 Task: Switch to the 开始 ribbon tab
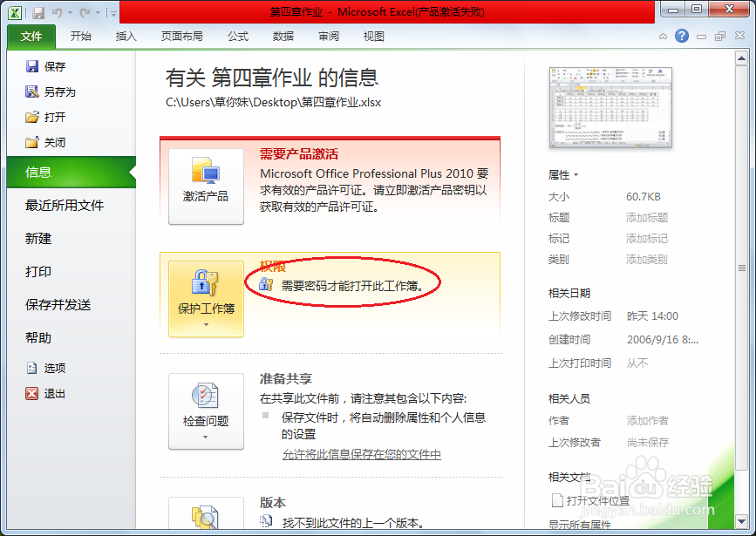(80, 36)
